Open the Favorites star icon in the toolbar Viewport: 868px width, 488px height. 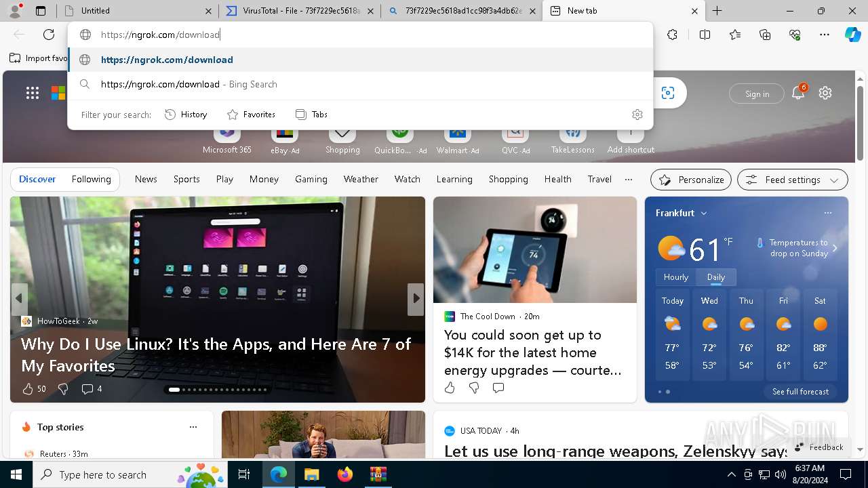tap(735, 35)
